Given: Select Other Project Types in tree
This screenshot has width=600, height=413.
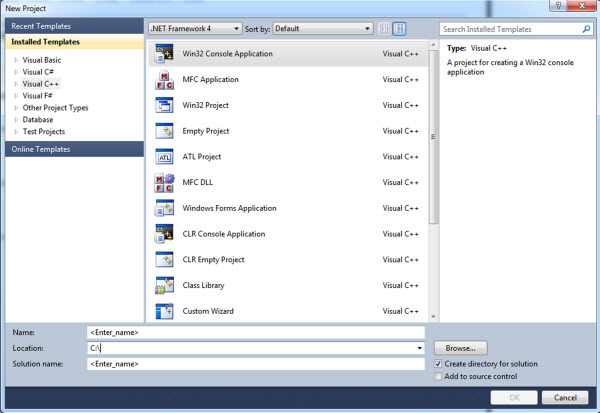Looking at the screenshot, I should [x=55, y=108].
